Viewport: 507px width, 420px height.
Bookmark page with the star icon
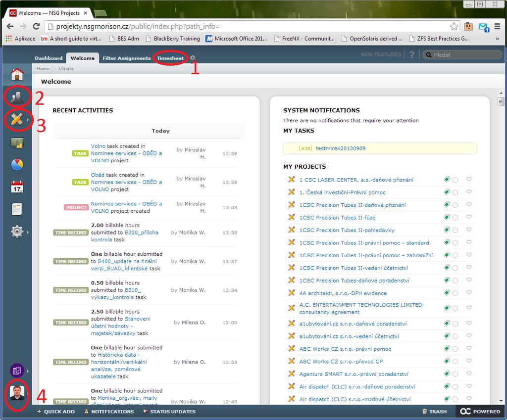point(454,27)
